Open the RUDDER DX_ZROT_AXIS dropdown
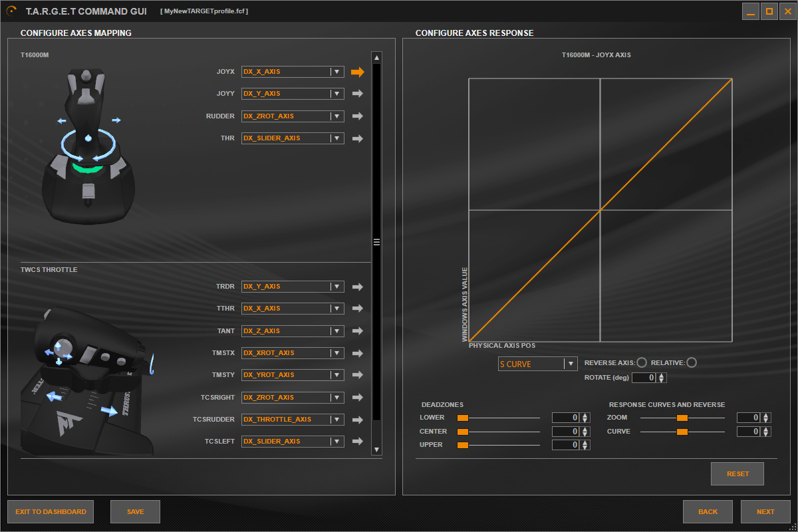This screenshot has width=798, height=532. pyautogui.click(x=293, y=116)
